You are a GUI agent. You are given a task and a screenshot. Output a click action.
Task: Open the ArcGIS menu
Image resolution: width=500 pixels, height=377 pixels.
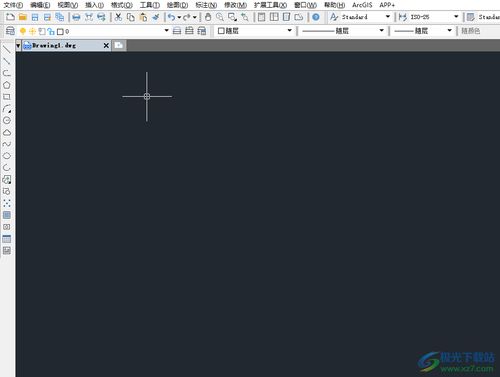362,5
